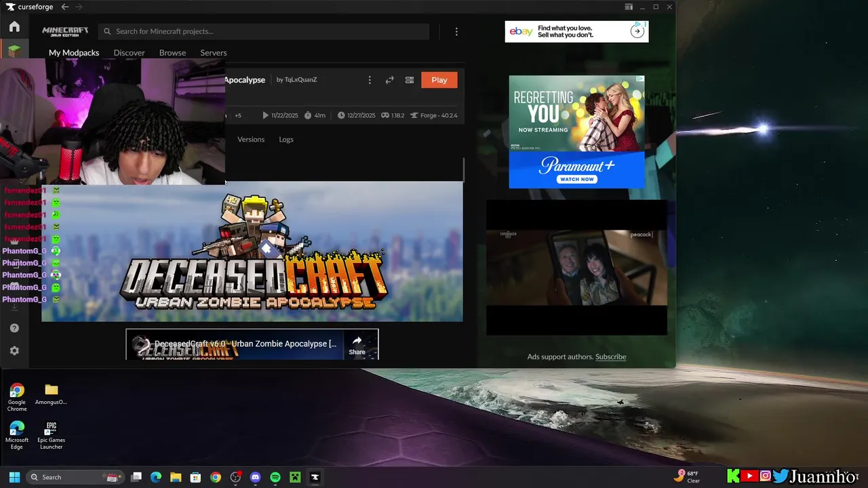Click the taskbar Search box
868x488 pixels.
75,477
